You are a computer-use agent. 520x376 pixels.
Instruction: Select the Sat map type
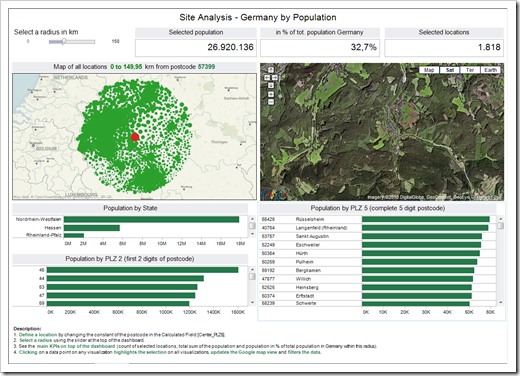point(450,70)
